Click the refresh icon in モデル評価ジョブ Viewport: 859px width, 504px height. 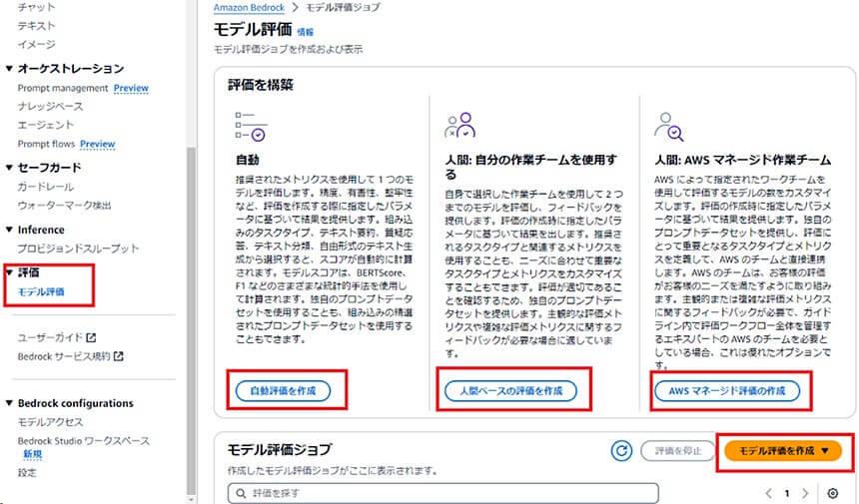[x=621, y=451]
